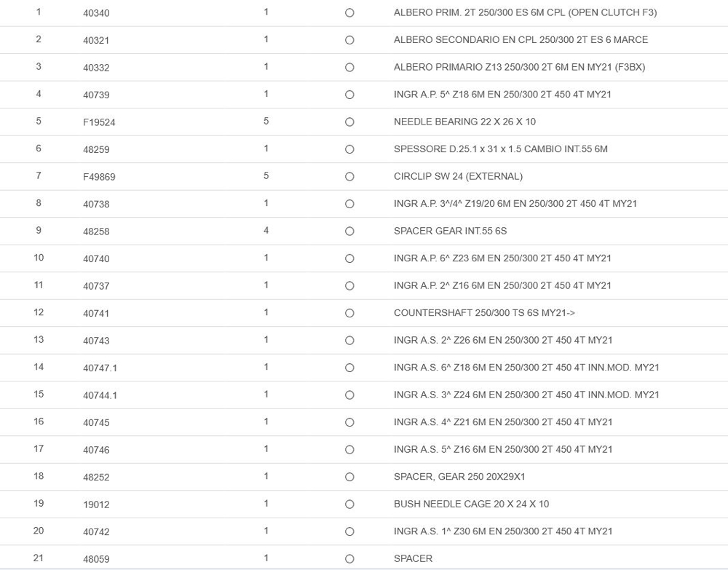Select the CIRCLIP SW 24 radio button

tap(349, 177)
